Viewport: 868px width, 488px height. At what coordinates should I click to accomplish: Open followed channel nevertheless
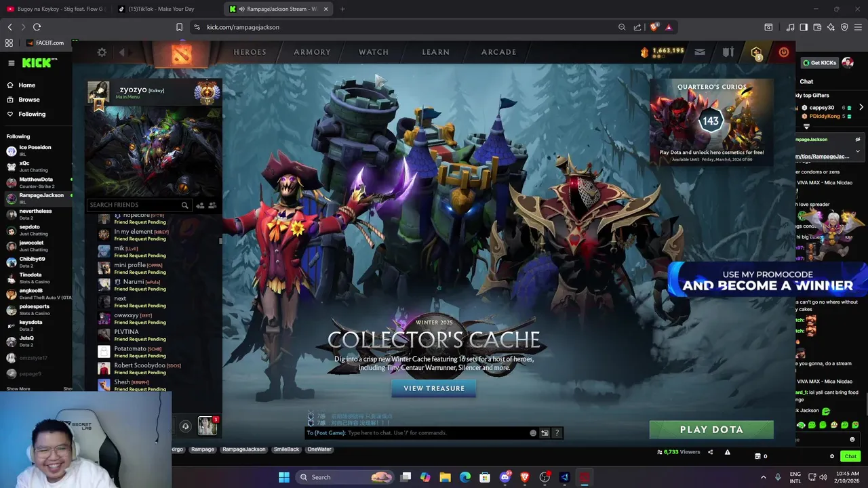[x=37, y=214]
